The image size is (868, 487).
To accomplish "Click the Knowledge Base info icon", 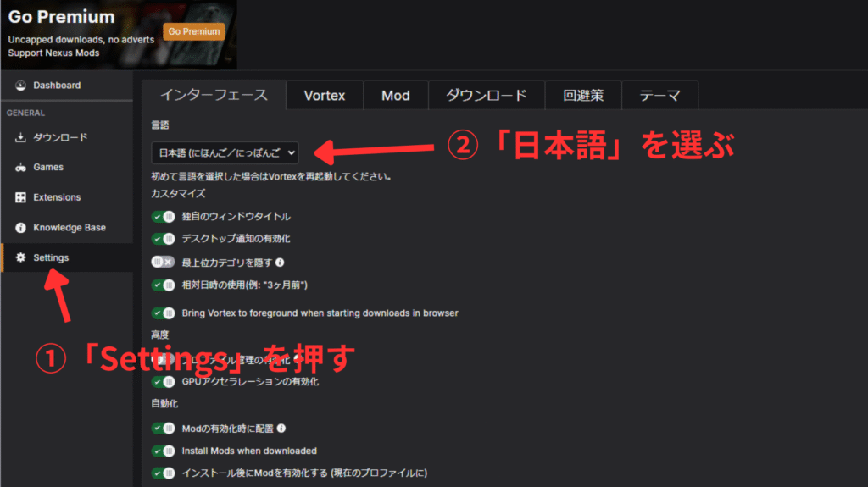I will coord(20,228).
